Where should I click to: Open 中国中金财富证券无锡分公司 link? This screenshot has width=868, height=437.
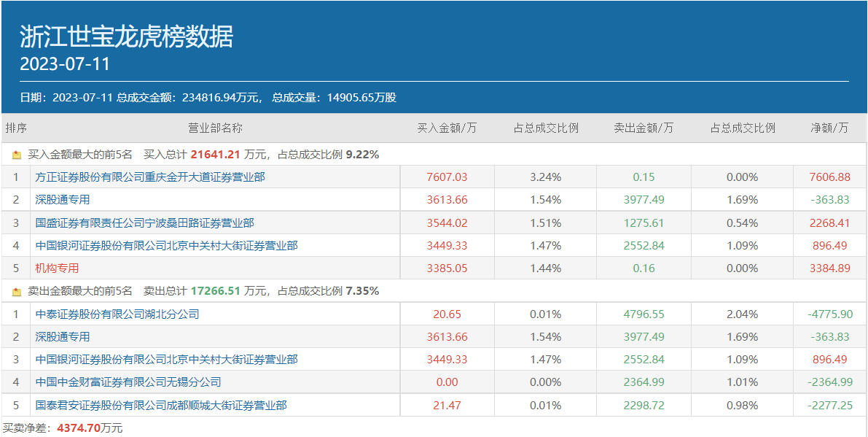[x=128, y=382]
